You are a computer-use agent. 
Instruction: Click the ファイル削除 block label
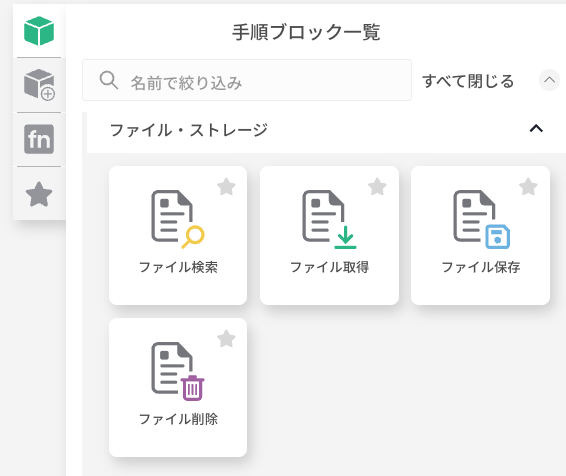[x=178, y=419]
